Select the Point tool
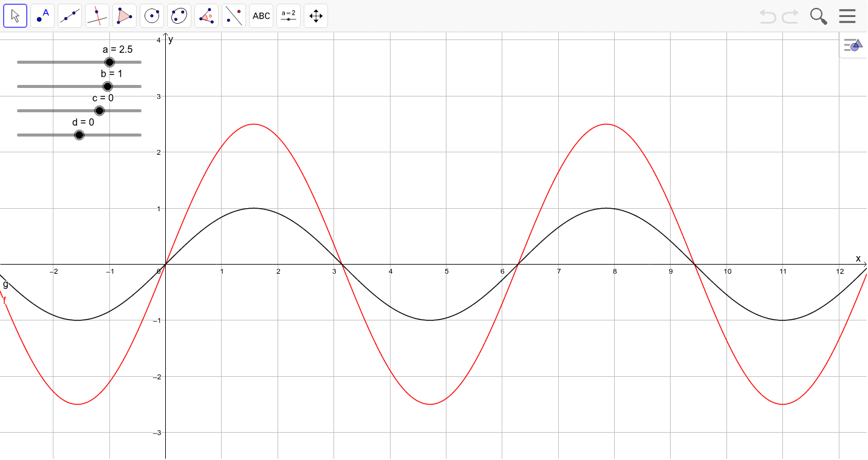 43,16
